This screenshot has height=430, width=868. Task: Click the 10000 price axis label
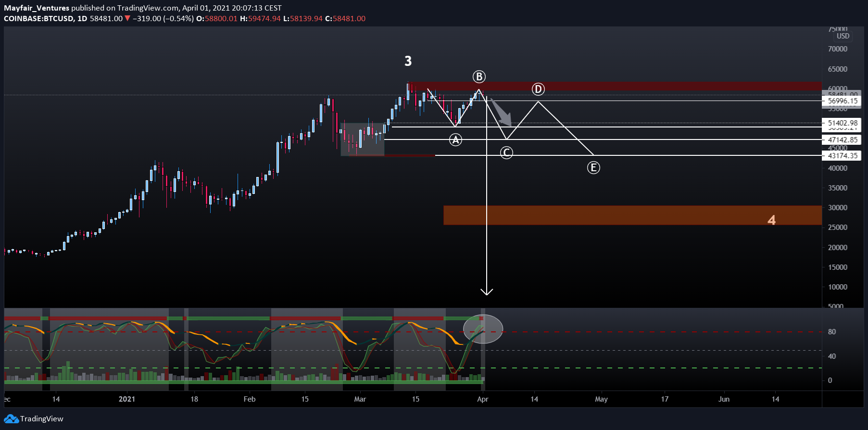pyautogui.click(x=838, y=287)
